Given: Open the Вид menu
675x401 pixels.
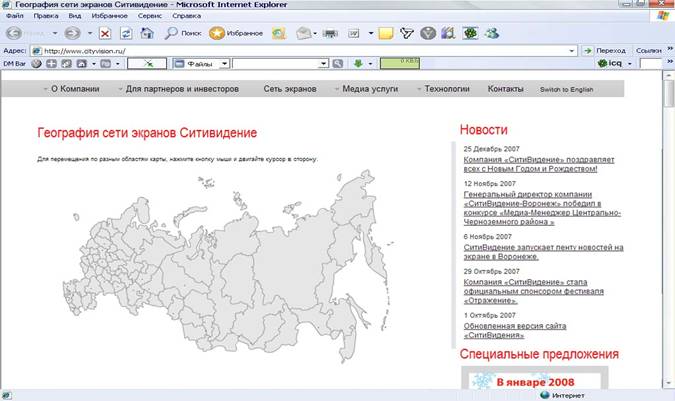Looking at the screenshot, I should [x=74, y=15].
